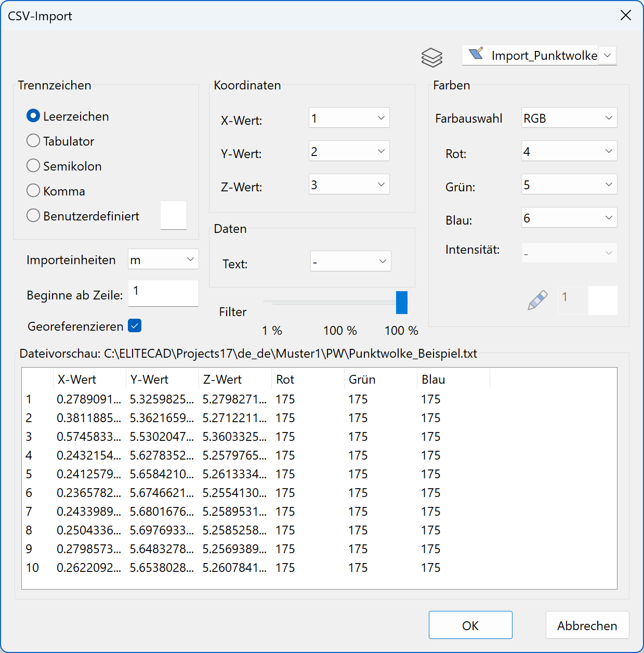Open the Blau channel dropdown
The width and height of the screenshot is (644, 653).
point(568,217)
